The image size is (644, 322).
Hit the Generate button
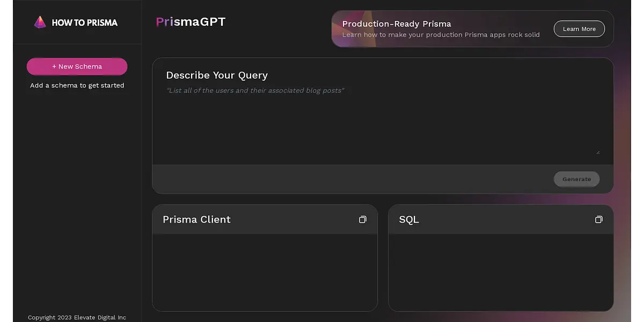pos(576,179)
